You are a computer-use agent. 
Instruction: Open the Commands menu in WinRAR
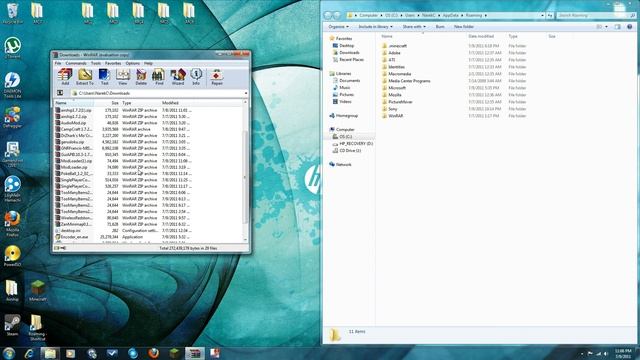coord(76,64)
